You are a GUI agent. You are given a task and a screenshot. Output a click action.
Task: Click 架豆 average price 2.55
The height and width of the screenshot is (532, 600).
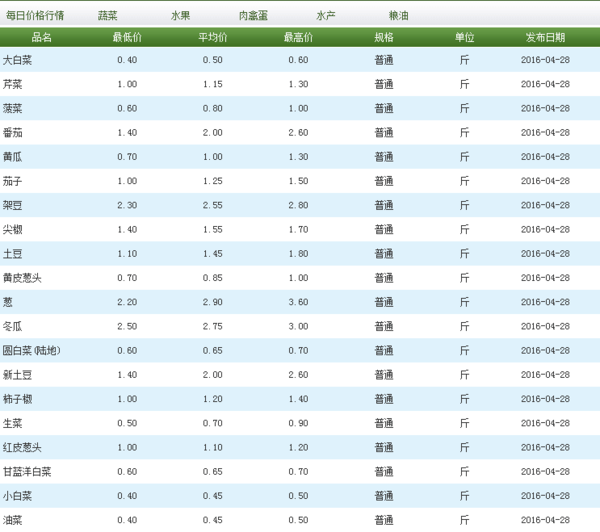click(x=213, y=205)
